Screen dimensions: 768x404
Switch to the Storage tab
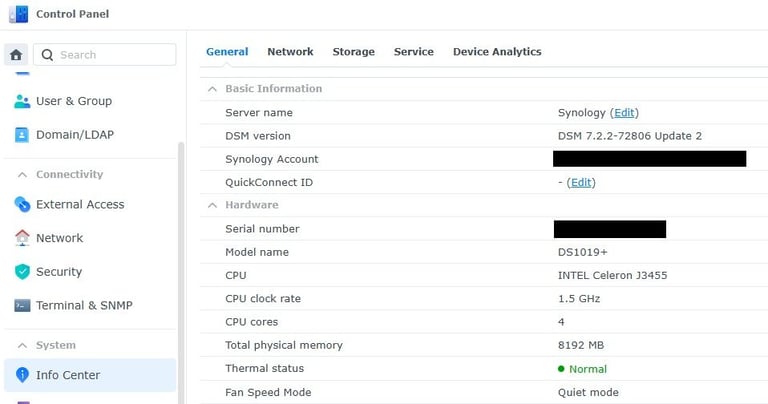(354, 51)
